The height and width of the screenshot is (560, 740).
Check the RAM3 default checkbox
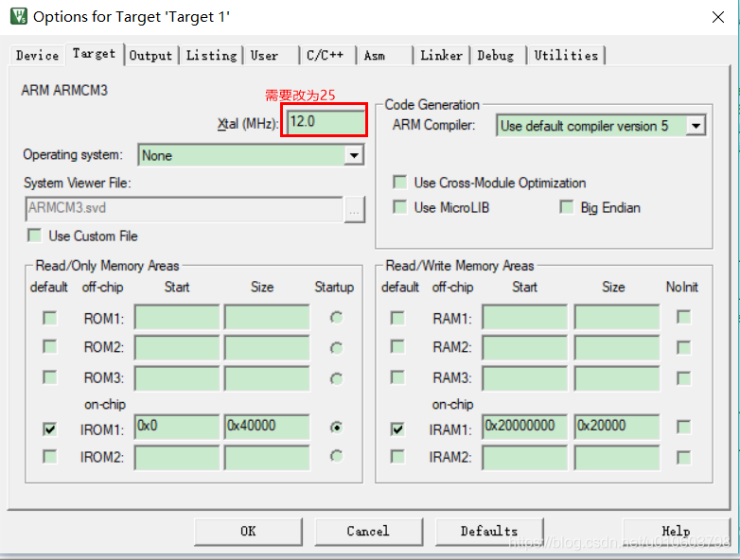coord(397,377)
